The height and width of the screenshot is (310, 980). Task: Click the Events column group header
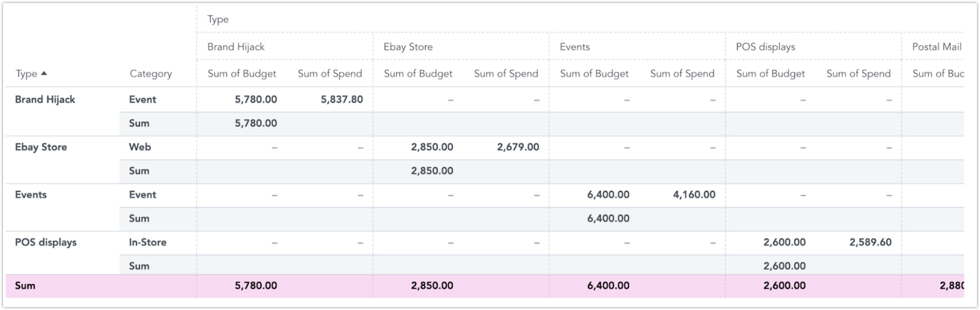click(575, 47)
